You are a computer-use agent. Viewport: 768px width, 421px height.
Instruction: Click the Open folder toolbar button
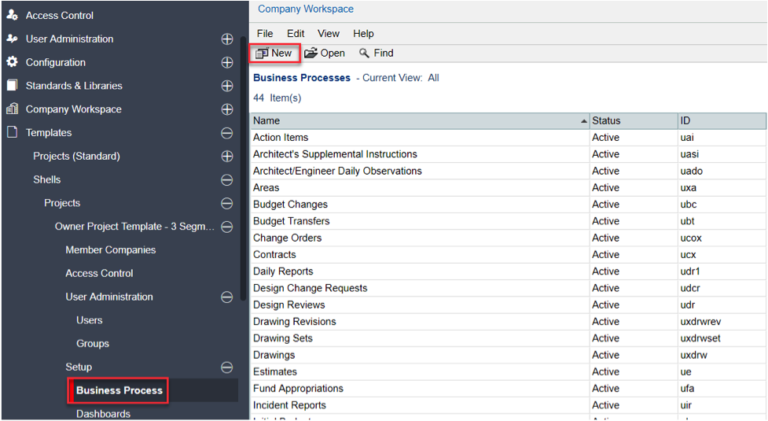click(325, 53)
